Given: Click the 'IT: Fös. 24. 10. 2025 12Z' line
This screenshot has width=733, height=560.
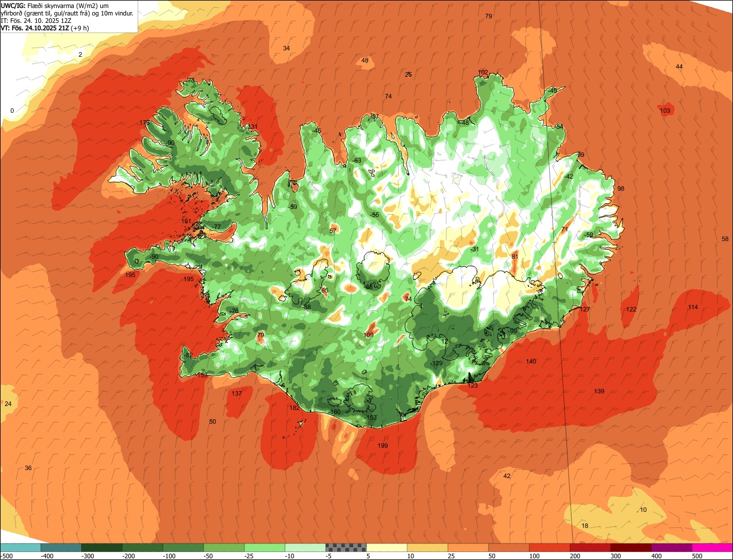Looking at the screenshot, I should [37, 20].
